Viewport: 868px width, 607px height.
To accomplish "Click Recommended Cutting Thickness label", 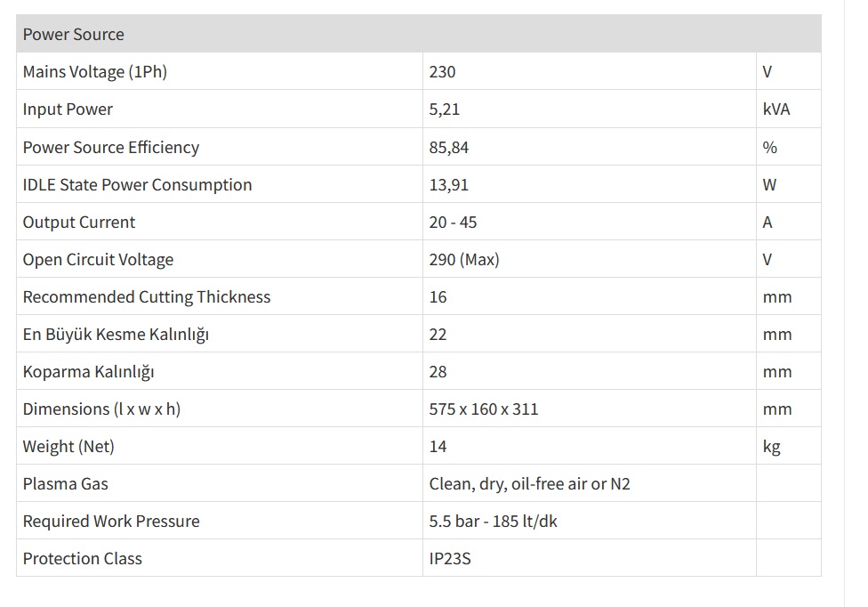I will click(147, 296).
